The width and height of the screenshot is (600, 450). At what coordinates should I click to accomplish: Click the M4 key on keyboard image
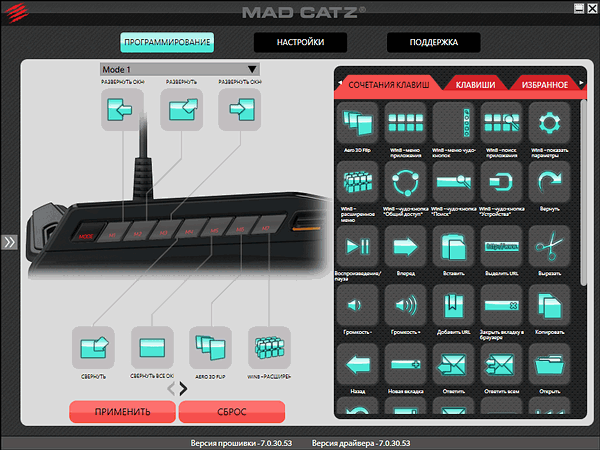tap(190, 230)
